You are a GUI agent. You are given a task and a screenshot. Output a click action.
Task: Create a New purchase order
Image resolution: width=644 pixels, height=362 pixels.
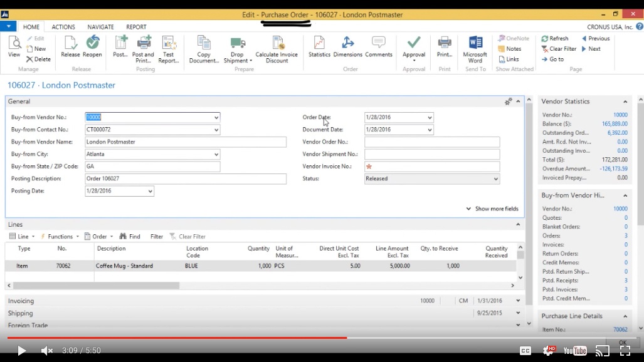(x=36, y=48)
